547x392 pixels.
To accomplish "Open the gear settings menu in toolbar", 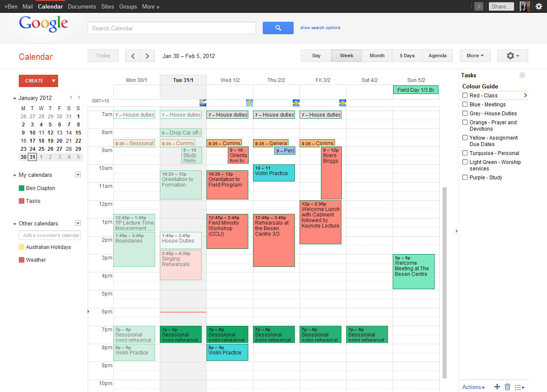I will [512, 56].
